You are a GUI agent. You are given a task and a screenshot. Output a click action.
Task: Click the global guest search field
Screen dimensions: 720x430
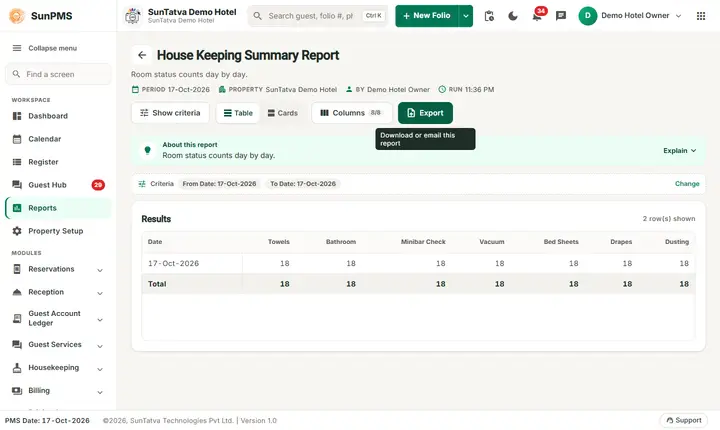coord(318,16)
